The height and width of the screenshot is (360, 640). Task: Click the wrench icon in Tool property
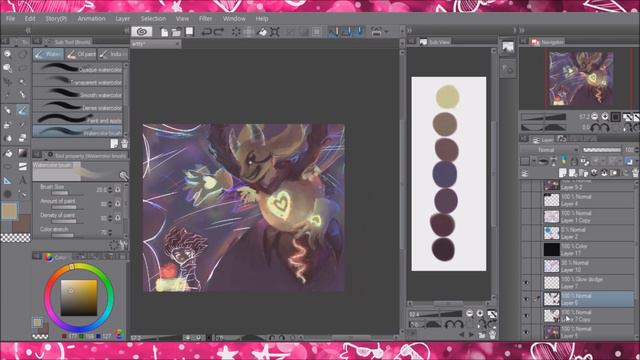pos(124,176)
